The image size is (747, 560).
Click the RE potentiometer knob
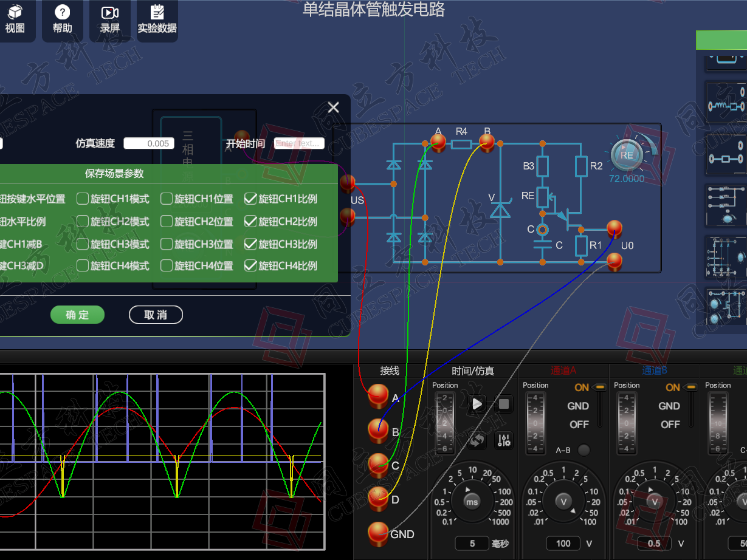tap(627, 154)
